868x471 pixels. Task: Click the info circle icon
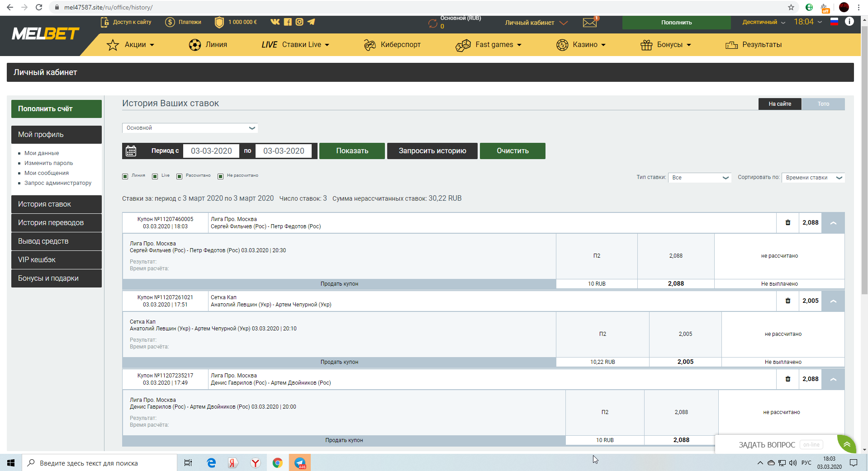849,22
